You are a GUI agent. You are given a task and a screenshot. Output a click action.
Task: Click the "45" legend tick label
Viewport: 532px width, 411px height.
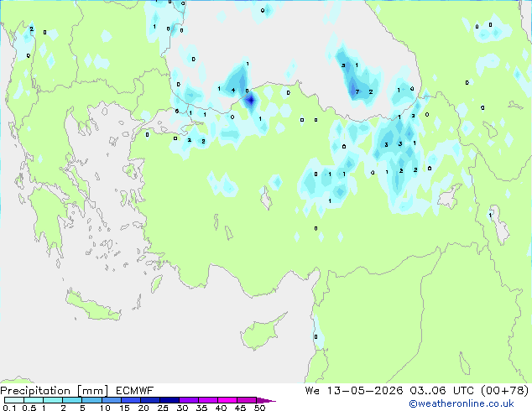[240, 408]
